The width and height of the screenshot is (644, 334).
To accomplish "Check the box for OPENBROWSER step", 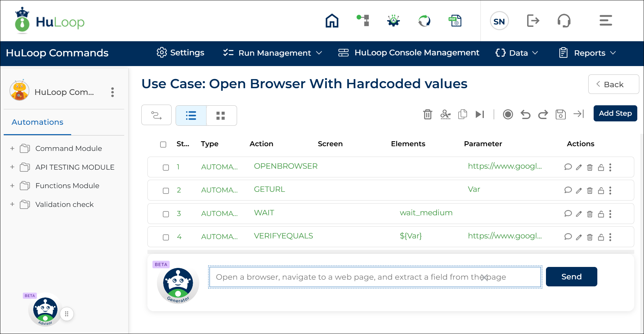I will 166,167.
